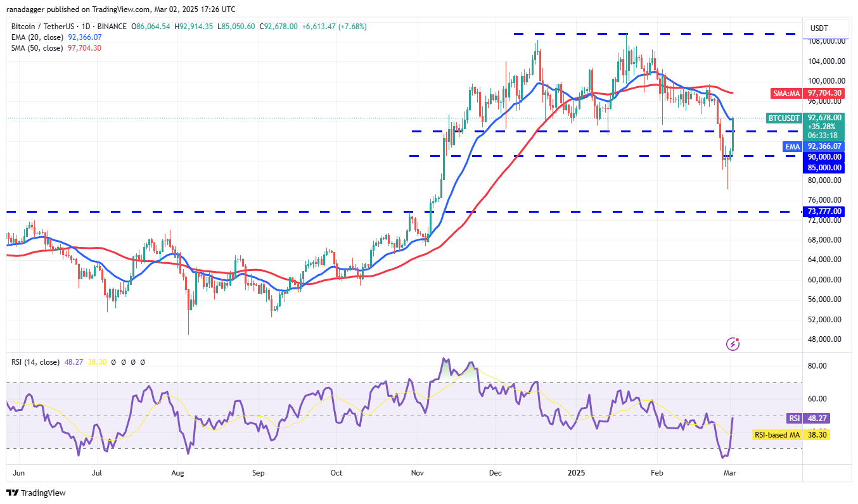
Task: Hide the RSI (14, close) indicator
Action: point(35,362)
